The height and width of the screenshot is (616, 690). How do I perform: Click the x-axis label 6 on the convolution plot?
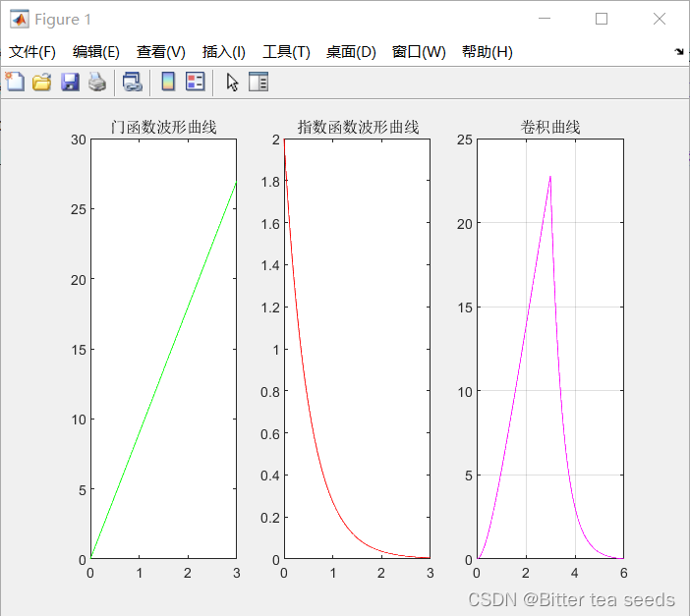coord(623,573)
